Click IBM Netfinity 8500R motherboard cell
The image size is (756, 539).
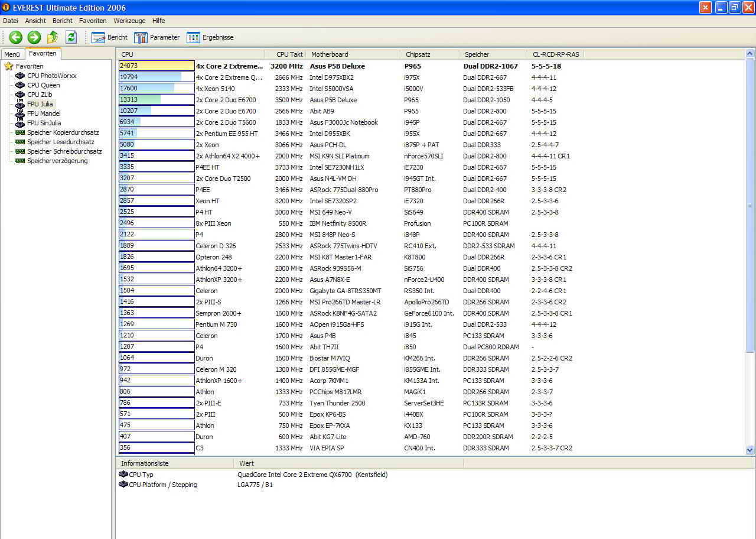click(x=338, y=223)
